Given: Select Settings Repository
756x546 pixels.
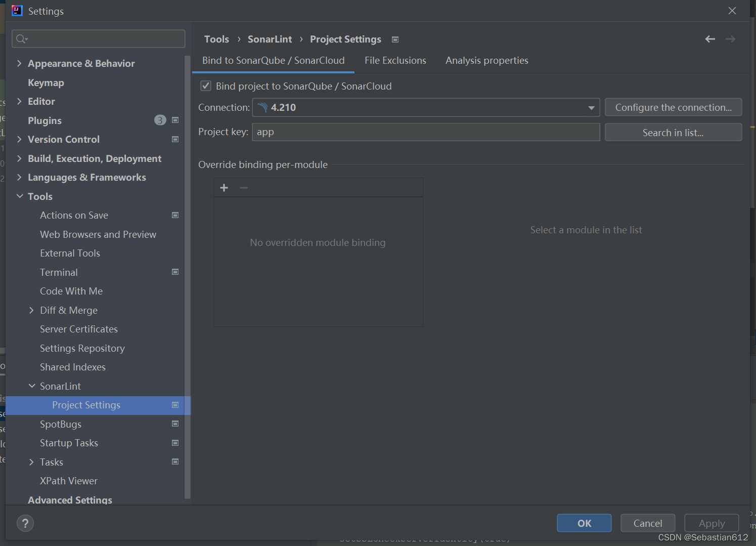Looking at the screenshot, I should point(82,348).
